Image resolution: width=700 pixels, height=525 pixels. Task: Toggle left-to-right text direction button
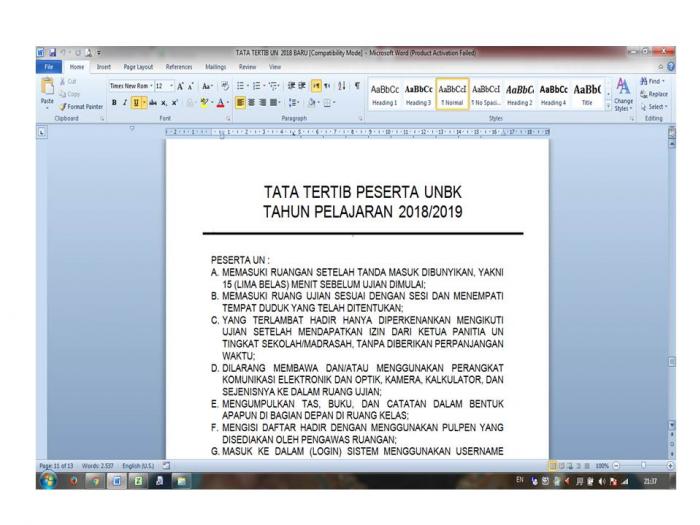pyautogui.click(x=316, y=86)
